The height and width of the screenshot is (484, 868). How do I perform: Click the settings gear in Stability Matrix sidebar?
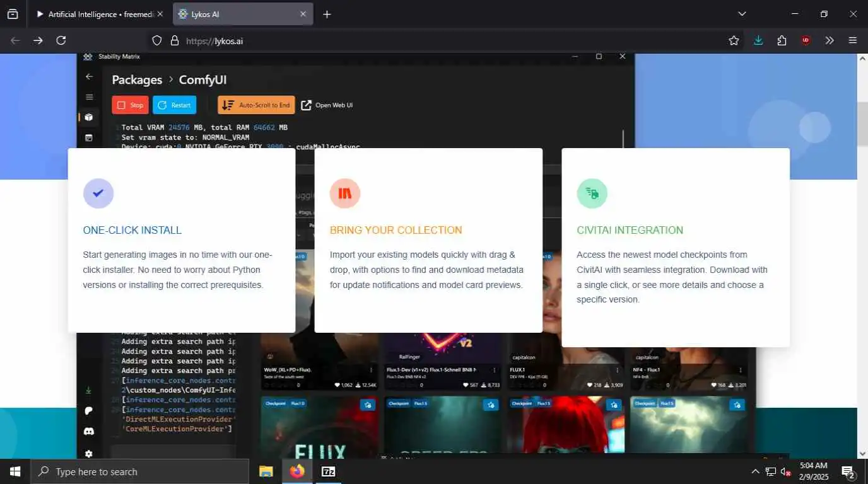[89, 453]
